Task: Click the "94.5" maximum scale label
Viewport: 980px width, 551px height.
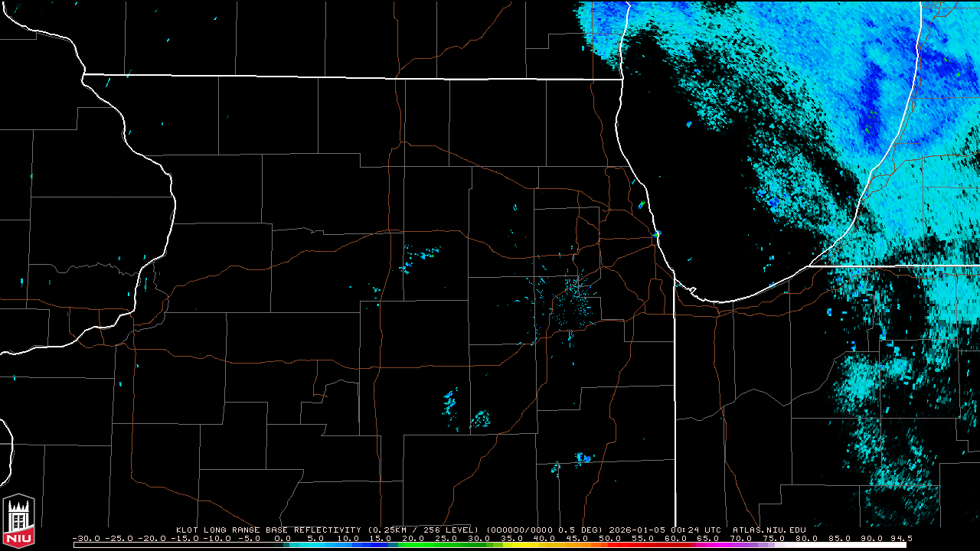Action: point(902,538)
